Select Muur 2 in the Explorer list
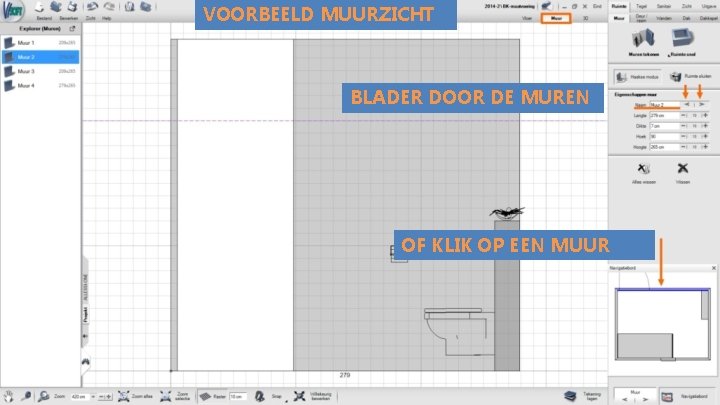This screenshot has width=720, height=405. 40,57
